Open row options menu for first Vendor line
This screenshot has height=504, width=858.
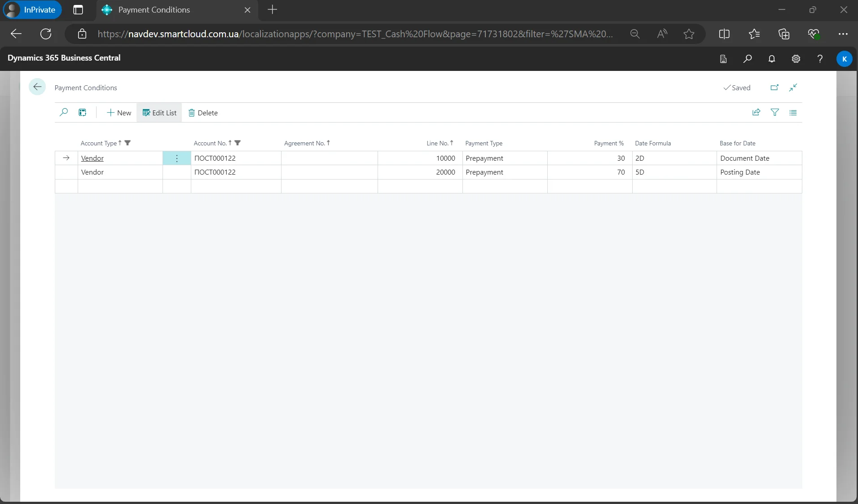tap(177, 158)
